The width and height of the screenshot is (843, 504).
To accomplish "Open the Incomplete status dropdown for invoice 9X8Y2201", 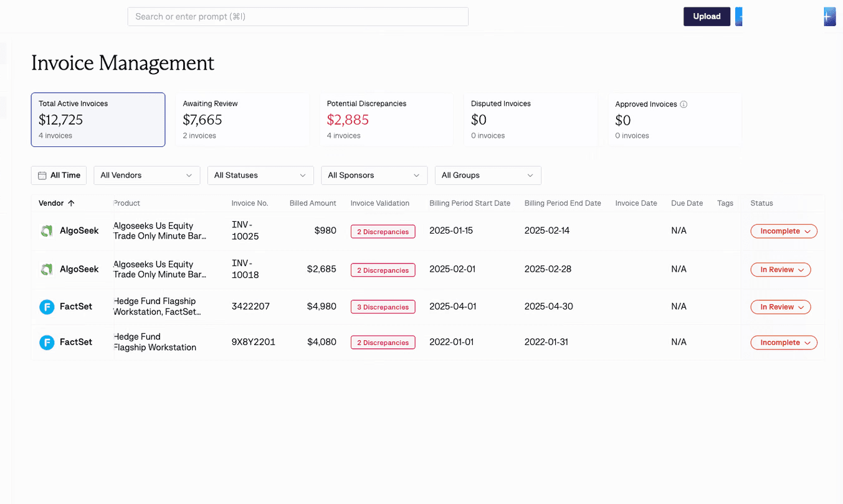I will [x=784, y=343].
